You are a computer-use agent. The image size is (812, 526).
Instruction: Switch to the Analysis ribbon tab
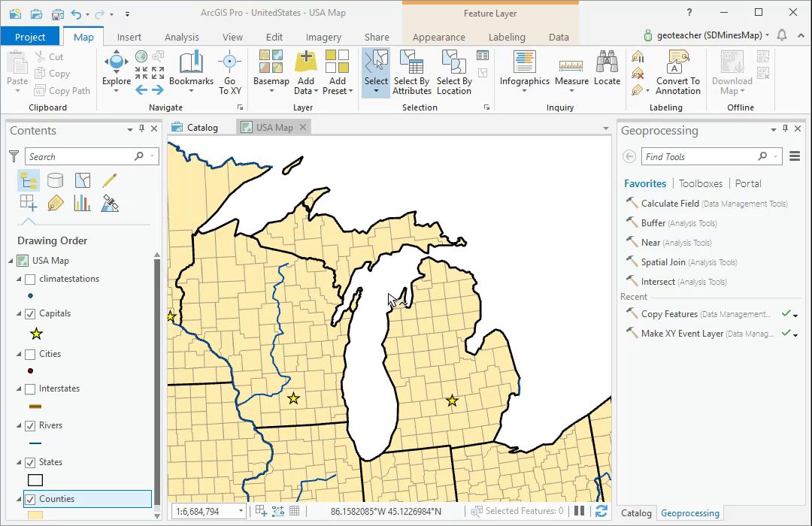pos(182,38)
